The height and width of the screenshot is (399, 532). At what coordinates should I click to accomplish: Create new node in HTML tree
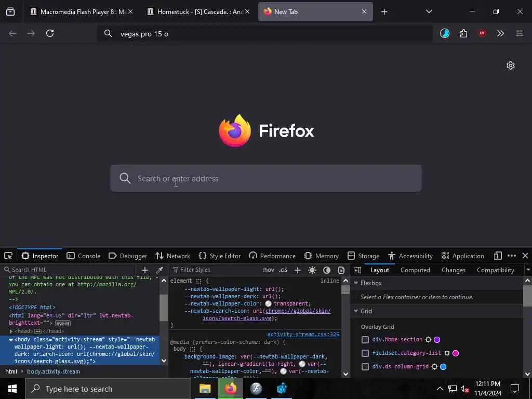tap(145, 270)
